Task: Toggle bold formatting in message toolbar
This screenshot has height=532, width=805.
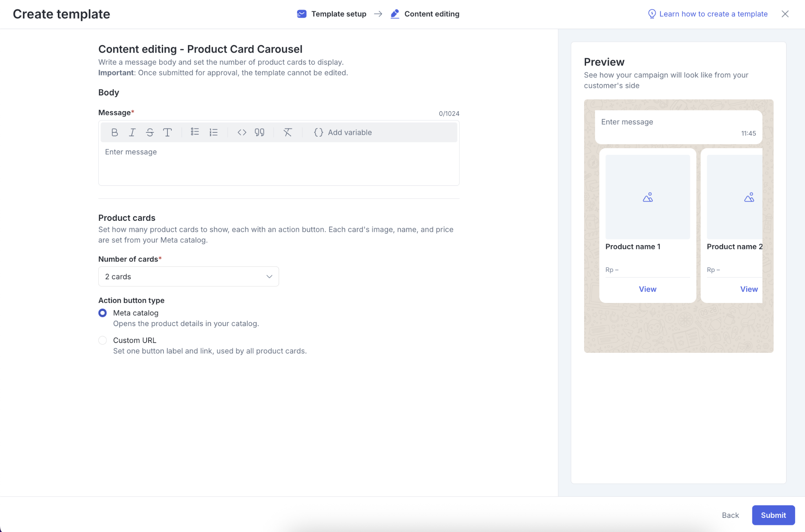Action: [x=114, y=132]
